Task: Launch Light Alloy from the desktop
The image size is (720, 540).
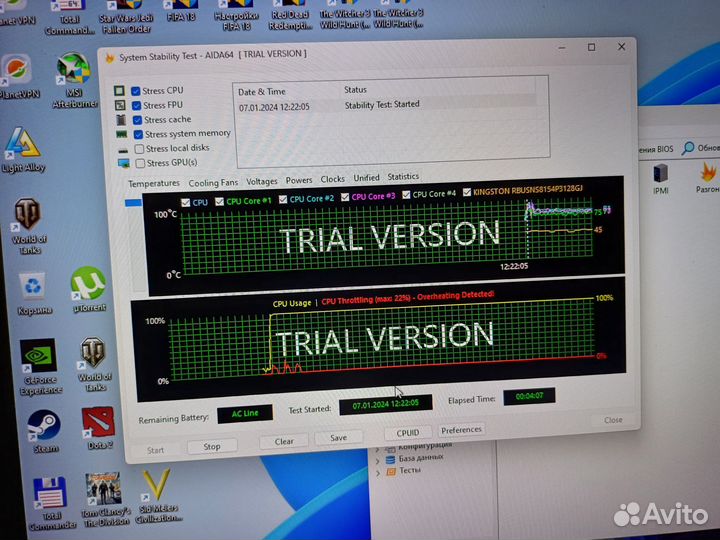Action: pos(23,150)
